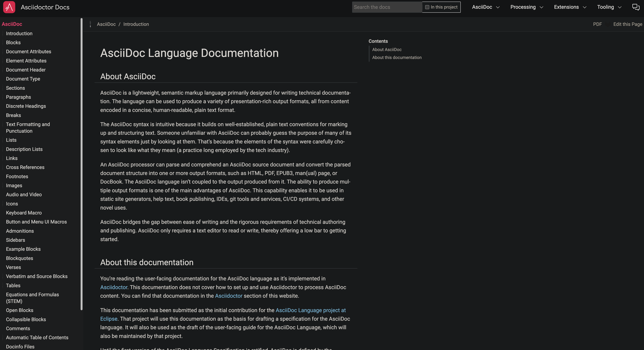The image size is (644, 350).
Task: Open the Document Attributes page
Action: (29, 51)
